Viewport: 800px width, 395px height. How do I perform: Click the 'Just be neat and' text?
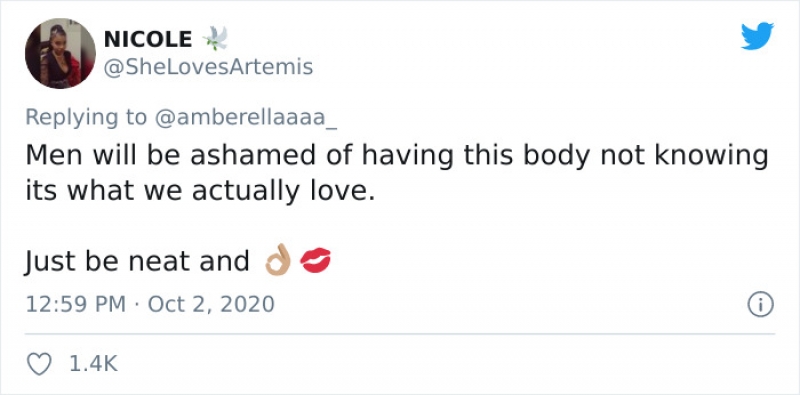(137, 261)
